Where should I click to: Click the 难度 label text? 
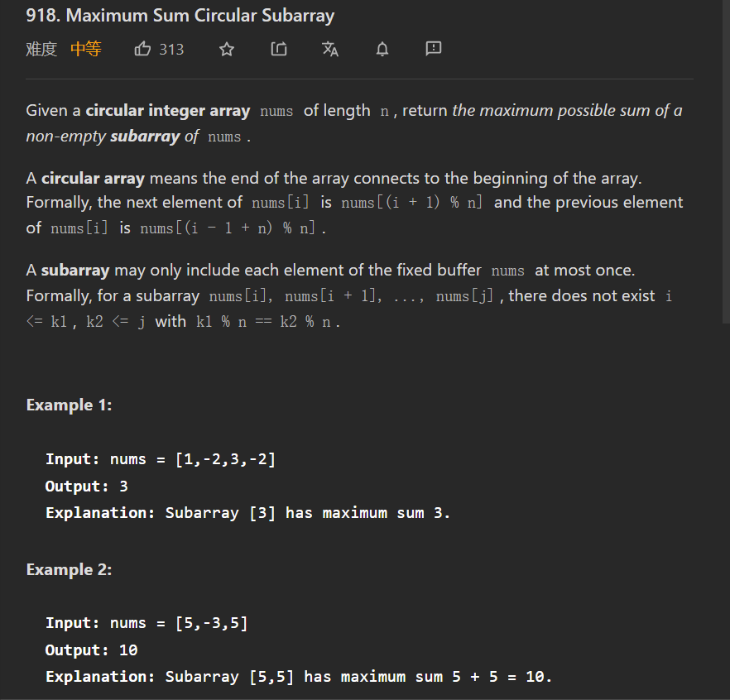click(41, 50)
